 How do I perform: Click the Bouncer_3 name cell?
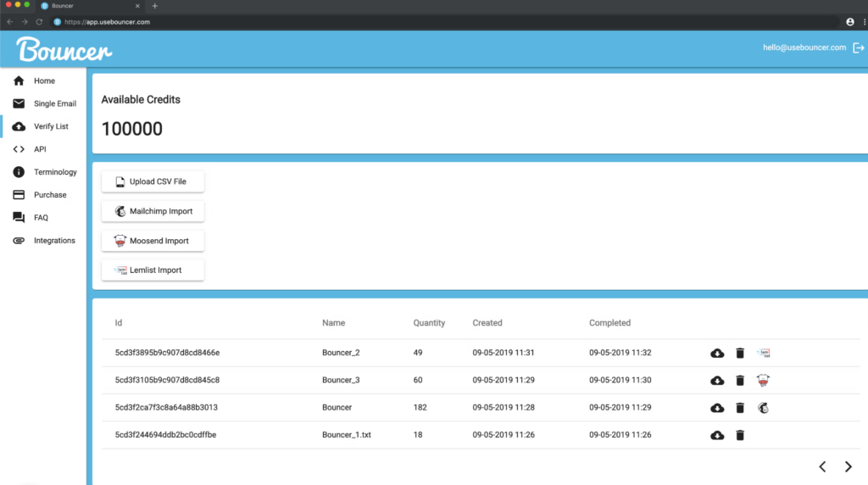pos(341,380)
